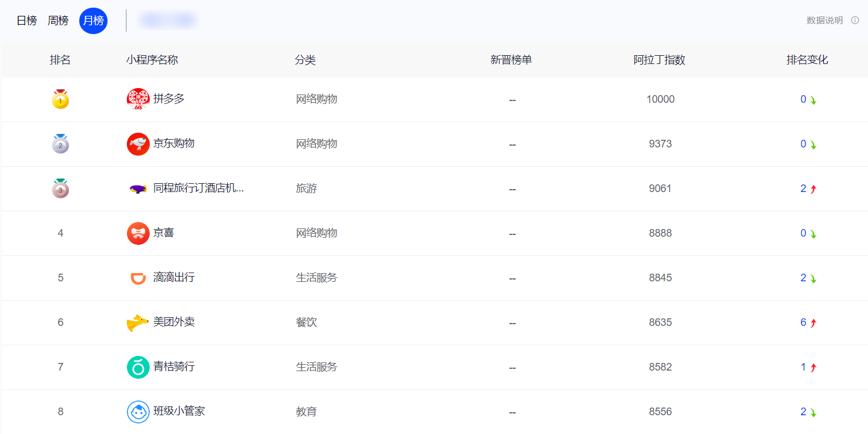
Task: Click the green down arrow in 班级小管家 row
Action: pos(813,413)
